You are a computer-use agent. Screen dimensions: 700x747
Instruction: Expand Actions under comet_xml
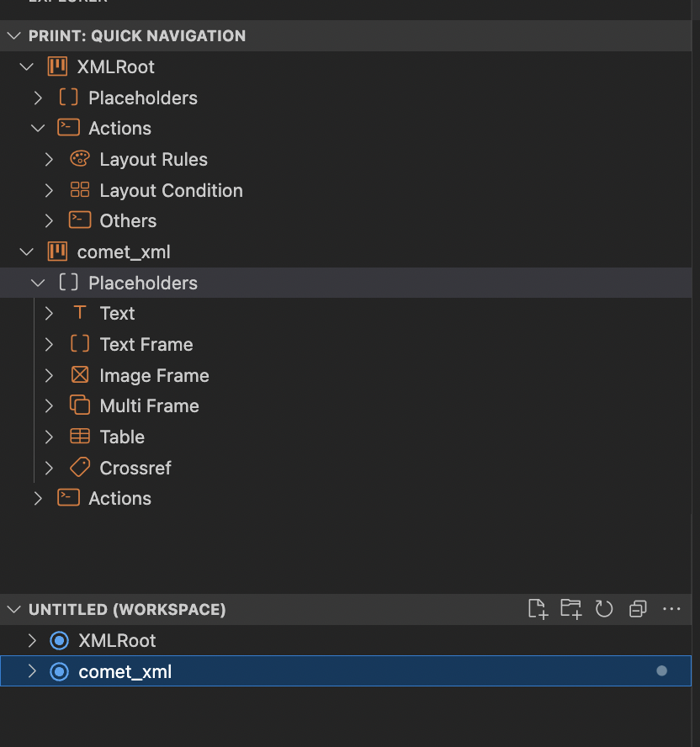coord(38,498)
